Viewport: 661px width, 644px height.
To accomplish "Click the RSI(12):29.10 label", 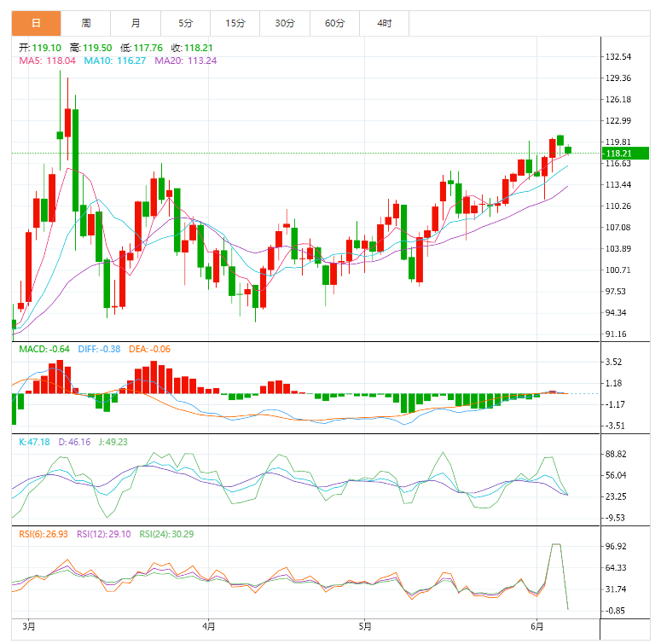I will coord(104,535).
